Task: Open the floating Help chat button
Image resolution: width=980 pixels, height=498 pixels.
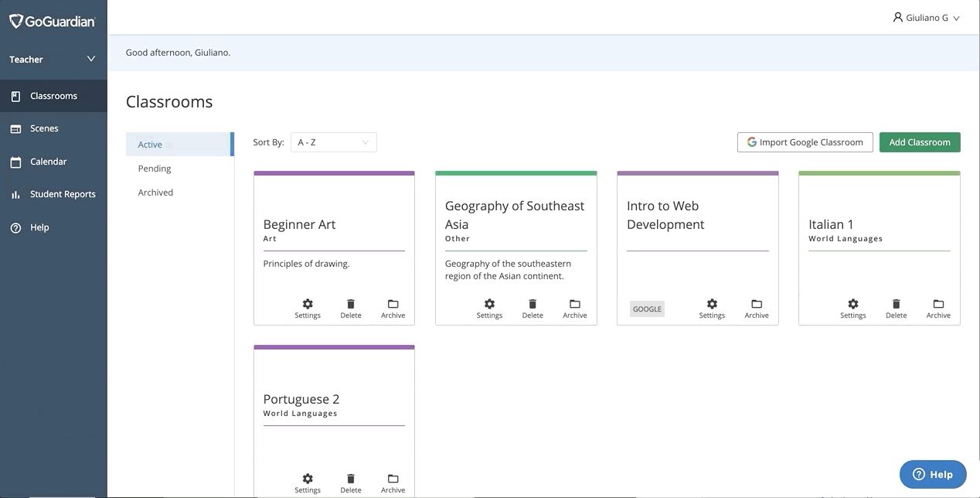Action: tap(932, 474)
